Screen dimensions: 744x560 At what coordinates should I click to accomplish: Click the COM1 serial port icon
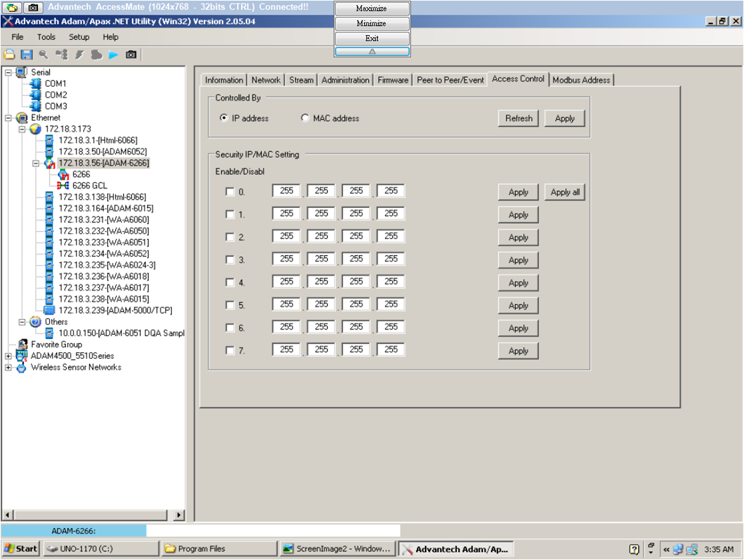pyautogui.click(x=35, y=83)
